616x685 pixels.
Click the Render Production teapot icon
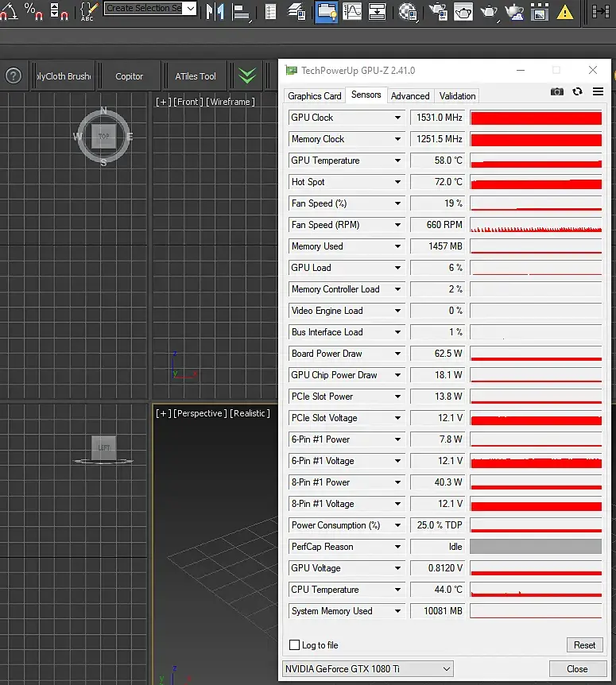click(489, 12)
